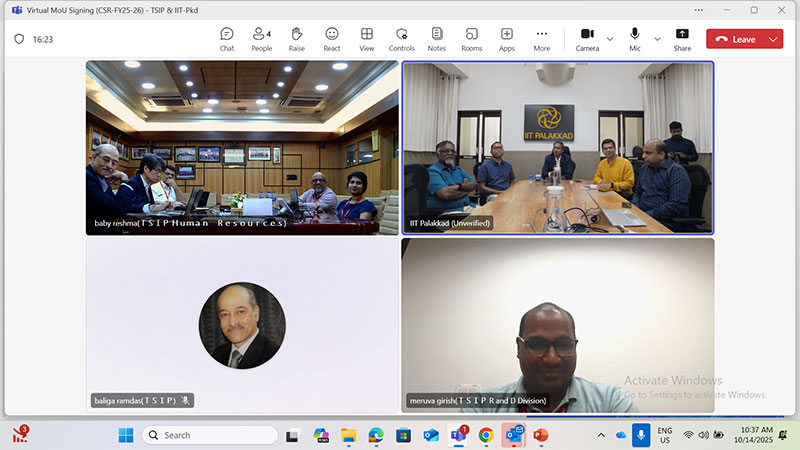Screen dimensions: 800x450
Task: Open the Chat panel
Action: click(x=227, y=39)
